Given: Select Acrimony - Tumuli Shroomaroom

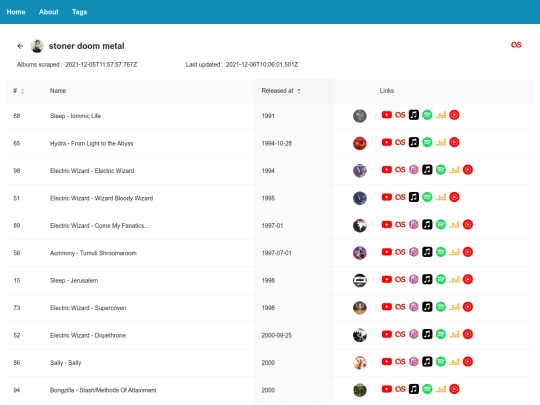Looking at the screenshot, I should [x=93, y=253].
